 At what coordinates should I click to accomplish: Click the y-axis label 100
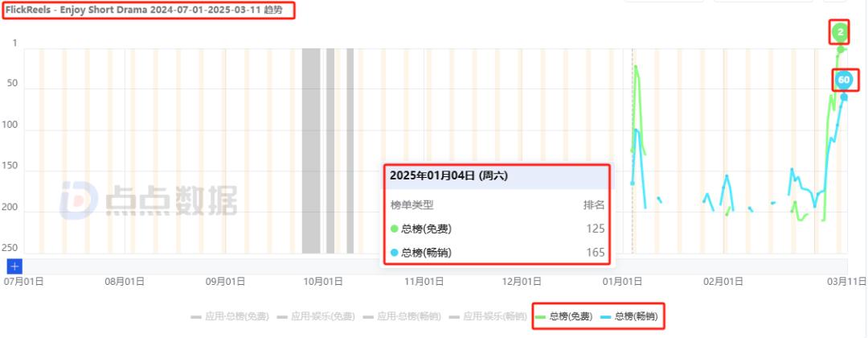point(10,125)
